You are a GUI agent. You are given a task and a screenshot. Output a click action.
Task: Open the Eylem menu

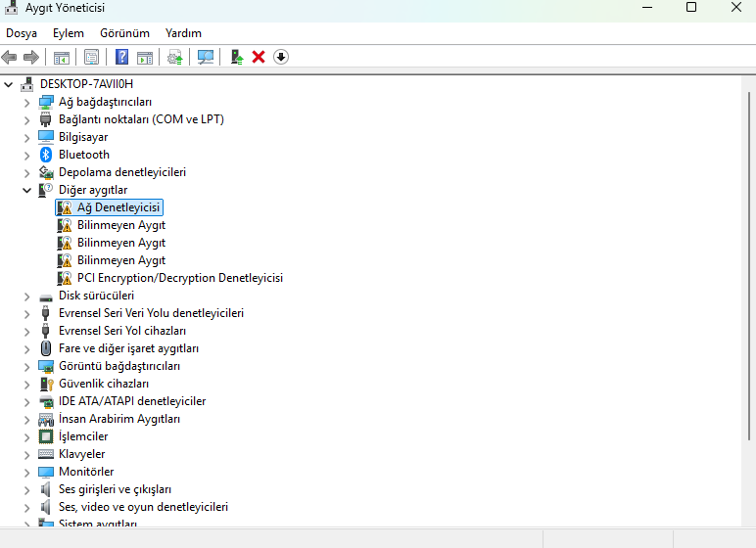tap(69, 33)
